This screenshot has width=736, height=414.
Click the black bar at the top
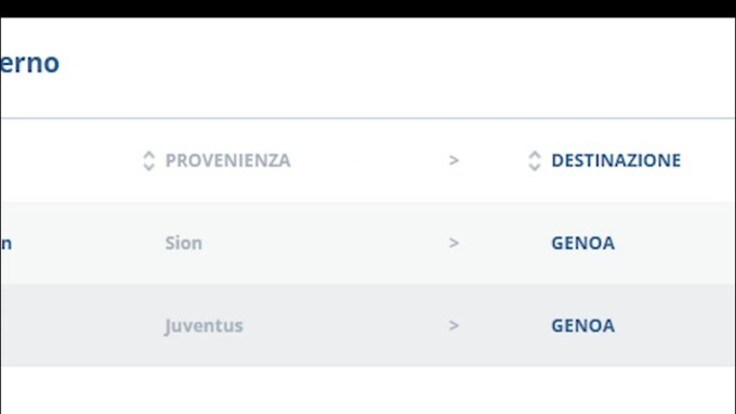point(368,8)
